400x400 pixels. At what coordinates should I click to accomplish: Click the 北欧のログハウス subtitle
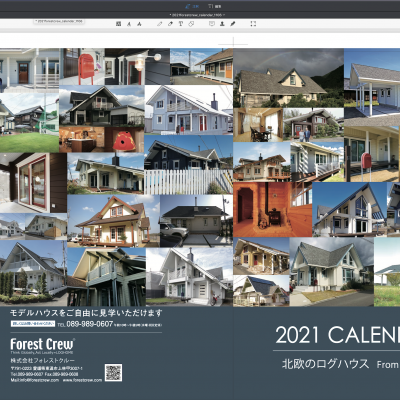[325, 364]
